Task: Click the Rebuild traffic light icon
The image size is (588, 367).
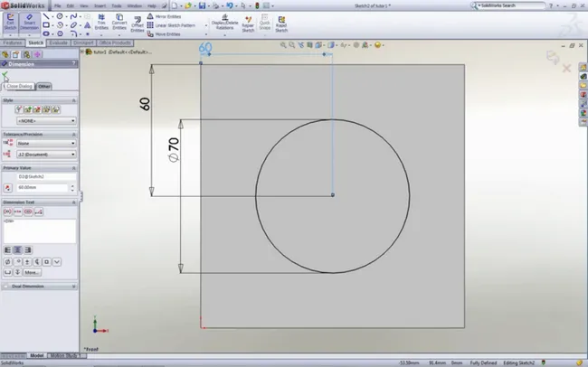Action: point(257,5)
